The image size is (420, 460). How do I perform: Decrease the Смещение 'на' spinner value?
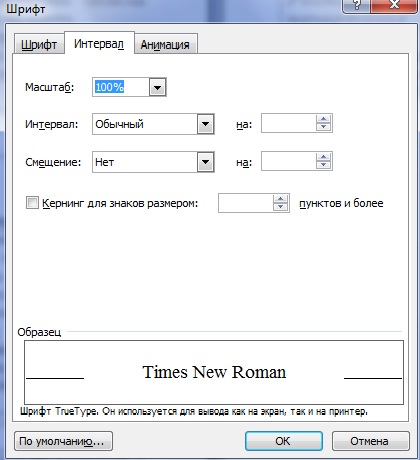click(323, 165)
